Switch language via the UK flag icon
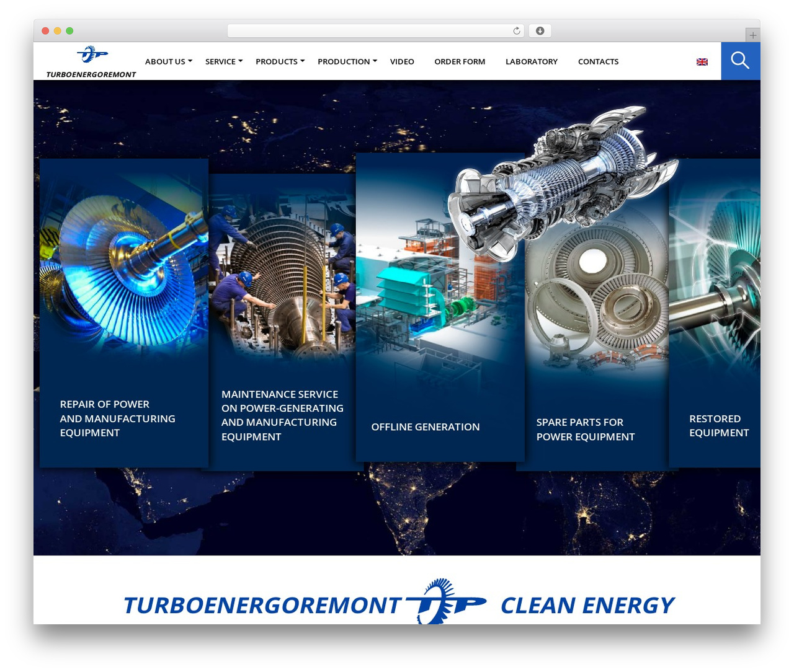The width and height of the screenshot is (794, 672). 702,62
